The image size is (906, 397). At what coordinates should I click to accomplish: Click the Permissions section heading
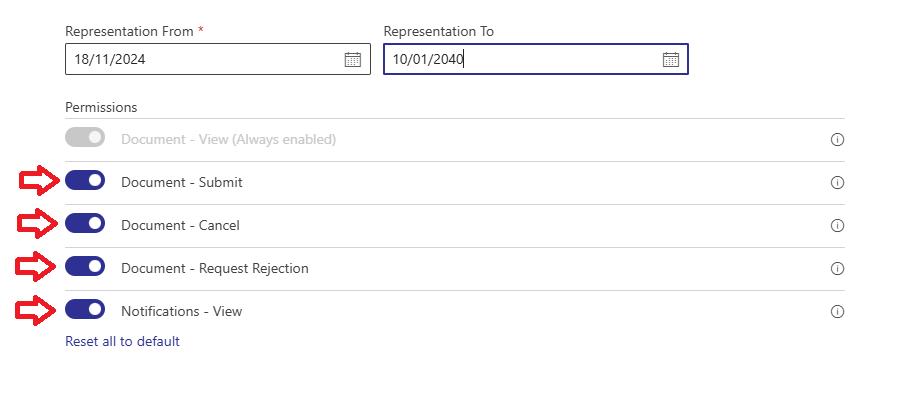pyautogui.click(x=101, y=107)
